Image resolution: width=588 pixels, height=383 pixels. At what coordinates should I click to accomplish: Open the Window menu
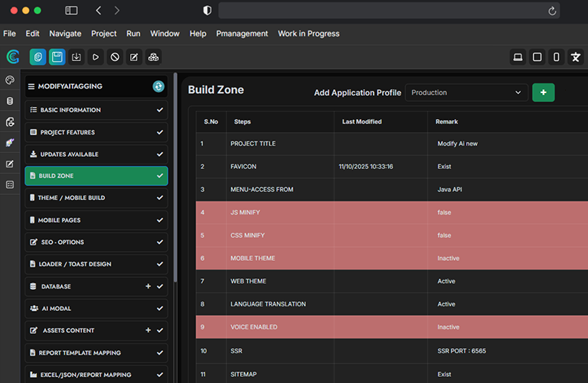pos(164,33)
